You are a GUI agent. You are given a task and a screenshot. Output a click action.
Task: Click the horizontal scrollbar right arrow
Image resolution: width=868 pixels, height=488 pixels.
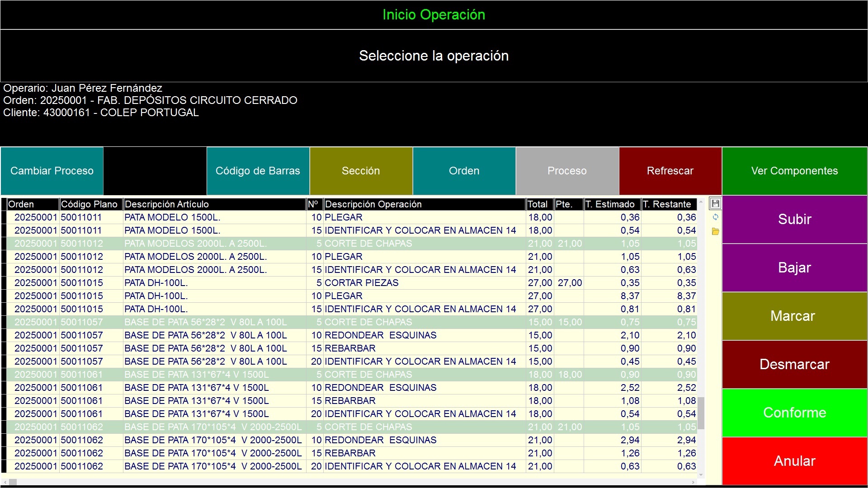coord(693,482)
